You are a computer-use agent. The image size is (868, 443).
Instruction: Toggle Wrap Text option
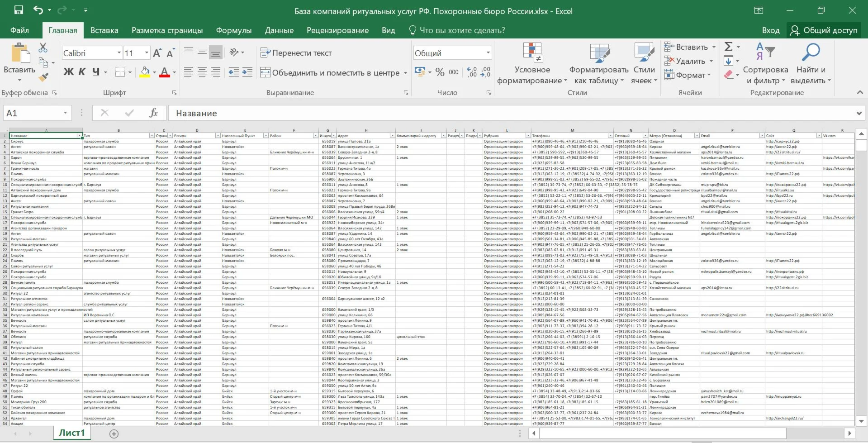click(x=296, y=53)
